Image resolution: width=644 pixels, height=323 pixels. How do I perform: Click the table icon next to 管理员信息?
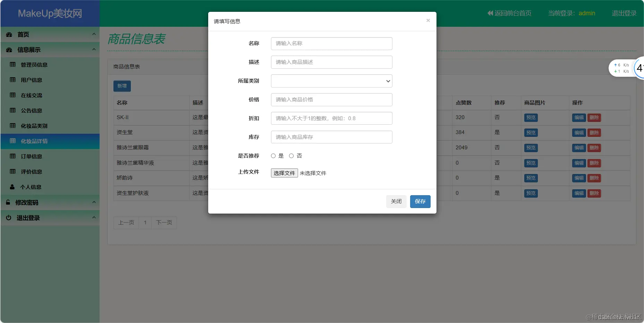[x=12, y=65]
